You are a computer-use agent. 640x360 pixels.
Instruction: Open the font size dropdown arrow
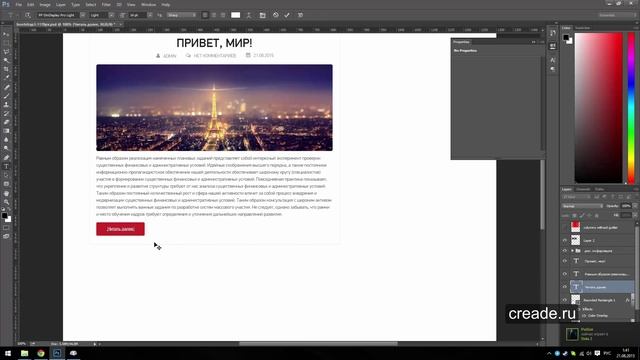click(x=150, y=15)
